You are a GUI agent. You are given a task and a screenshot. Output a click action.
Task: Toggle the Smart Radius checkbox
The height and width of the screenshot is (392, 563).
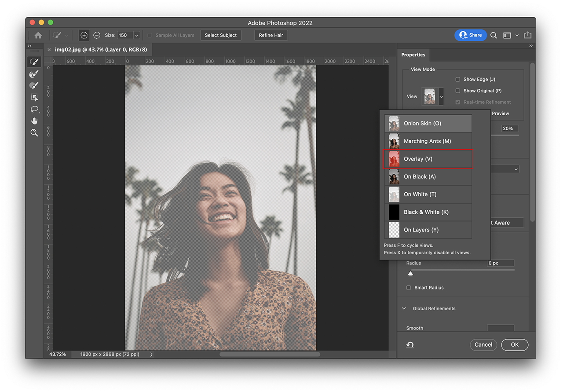[x=409, y=288]
